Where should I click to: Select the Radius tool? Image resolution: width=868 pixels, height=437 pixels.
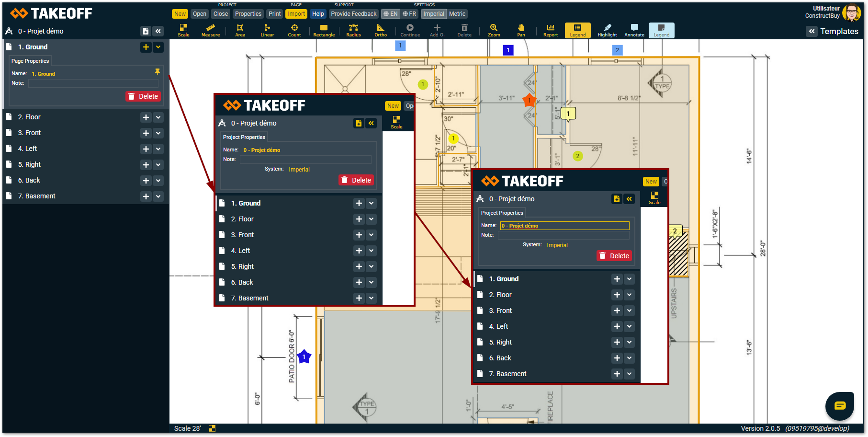coord(353,30)
